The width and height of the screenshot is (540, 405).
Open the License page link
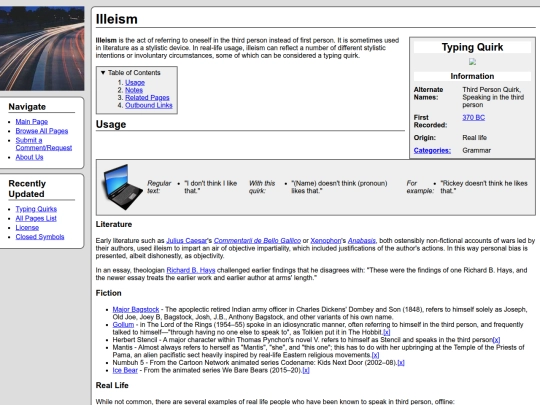[x=27, y=228]
